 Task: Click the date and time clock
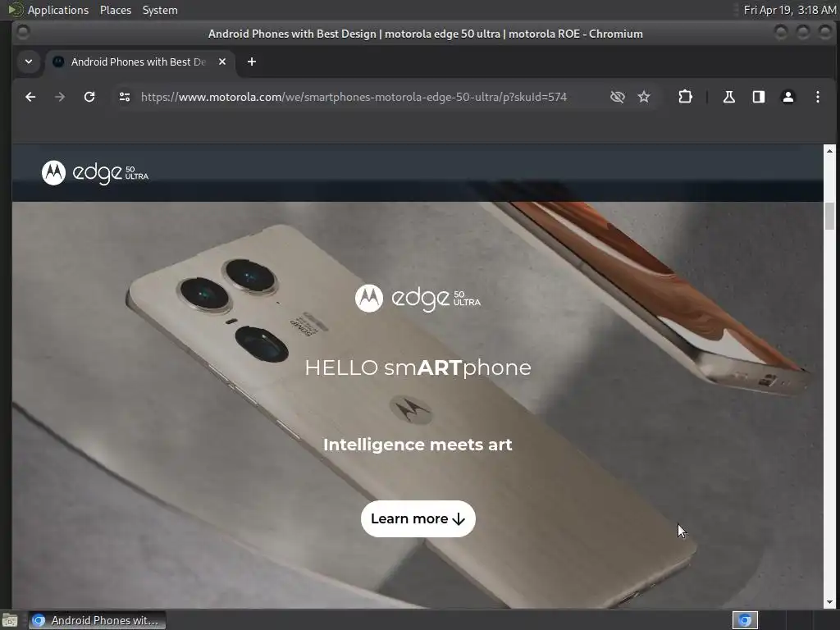[x=790, y=10]
